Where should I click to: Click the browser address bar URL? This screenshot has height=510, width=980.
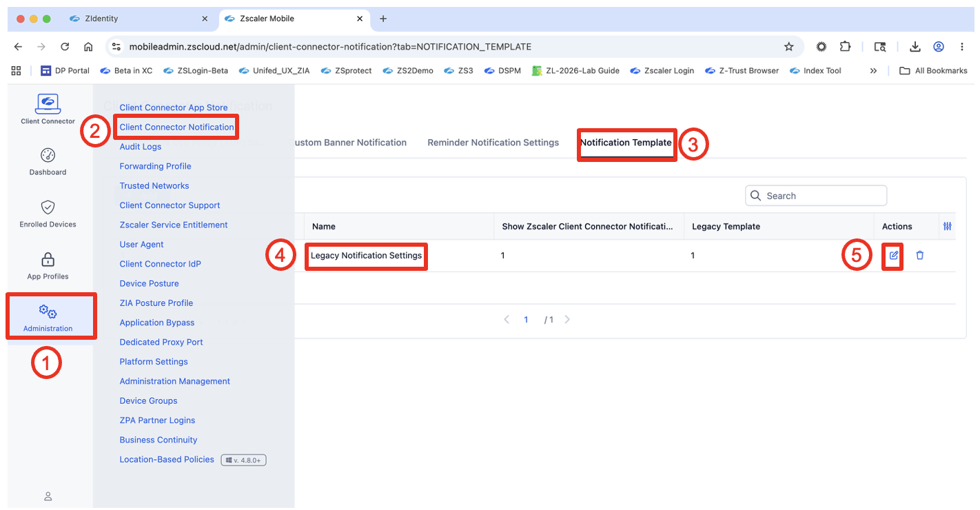(x=330, y=47)
